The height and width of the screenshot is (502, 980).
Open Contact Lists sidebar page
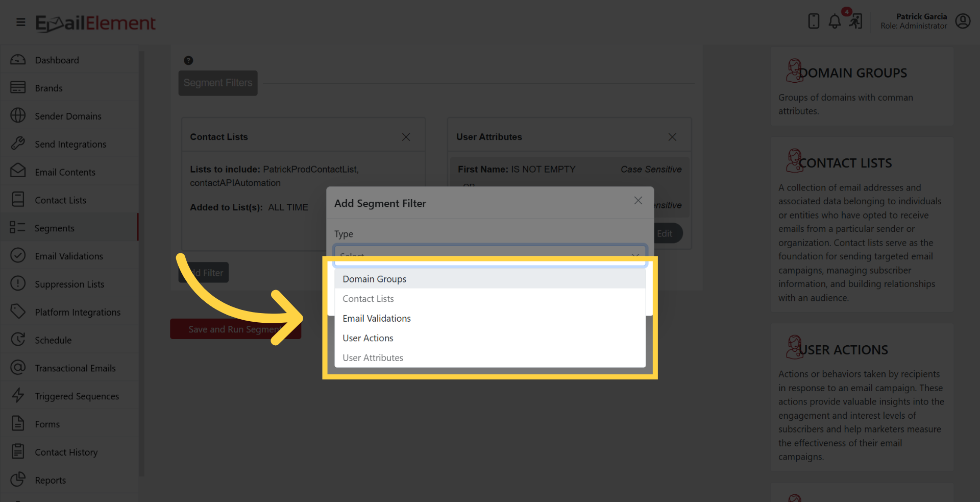(x=60, y=200)
